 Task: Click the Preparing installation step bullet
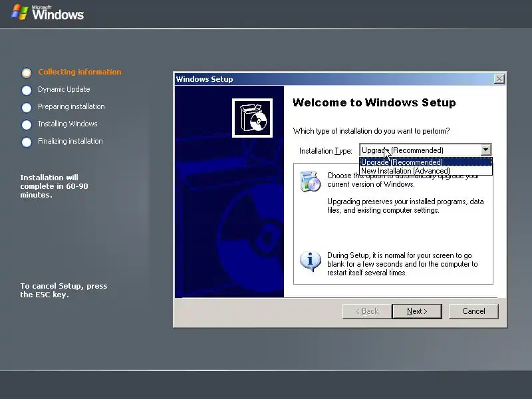[x=27, y=107]
